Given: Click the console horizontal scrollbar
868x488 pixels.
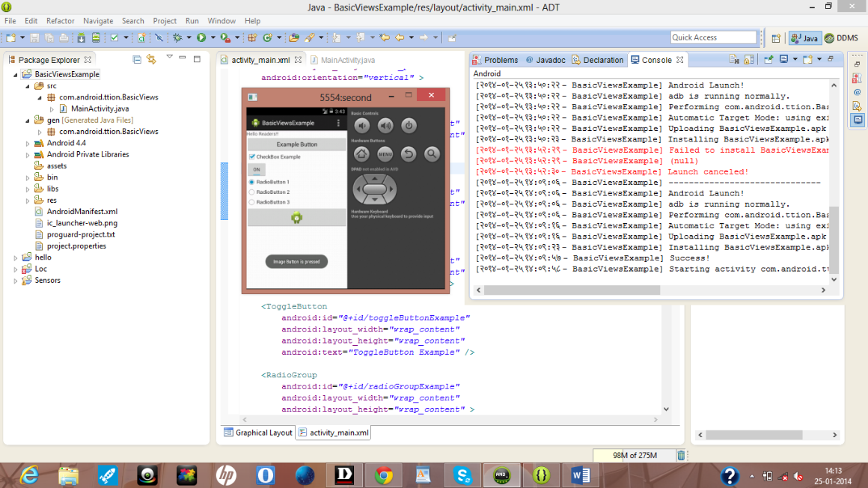Looking at the screenshot, I should coord(571,290).
